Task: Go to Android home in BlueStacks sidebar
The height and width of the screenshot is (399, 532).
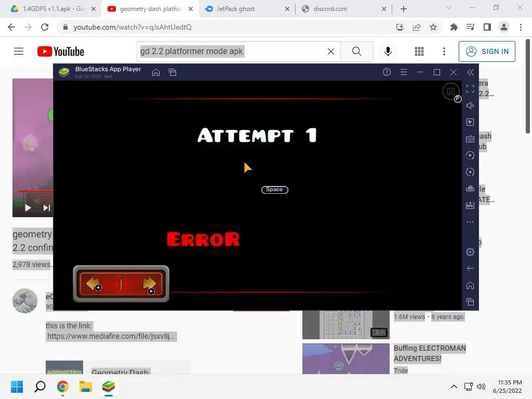Action: [470, 285]
